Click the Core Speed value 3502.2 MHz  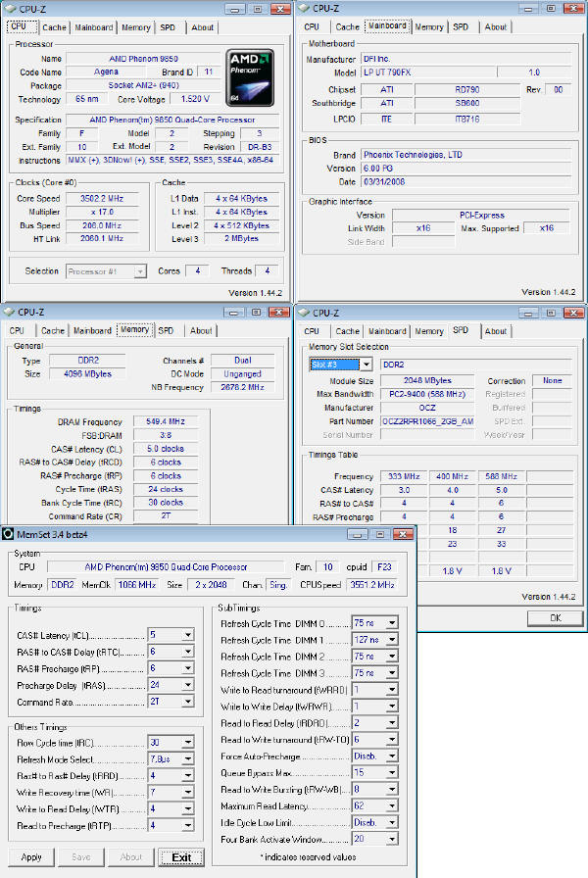(102, 198)
